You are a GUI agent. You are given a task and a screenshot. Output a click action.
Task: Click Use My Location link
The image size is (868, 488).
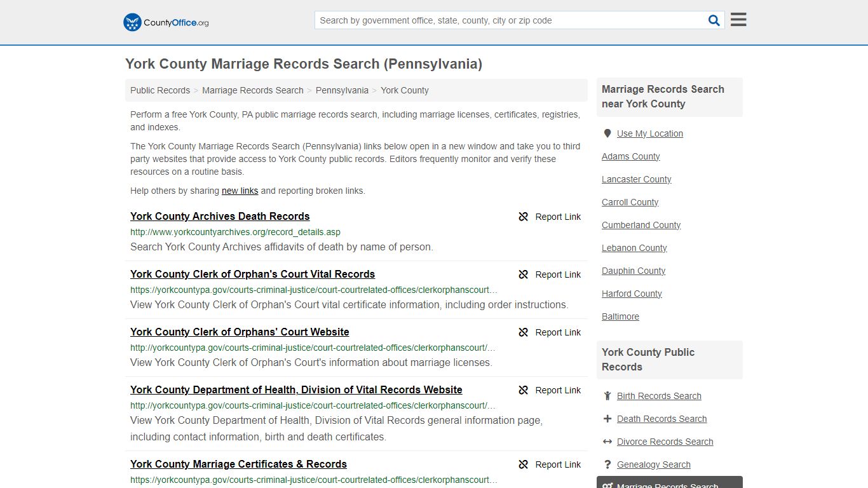(650, 133)
